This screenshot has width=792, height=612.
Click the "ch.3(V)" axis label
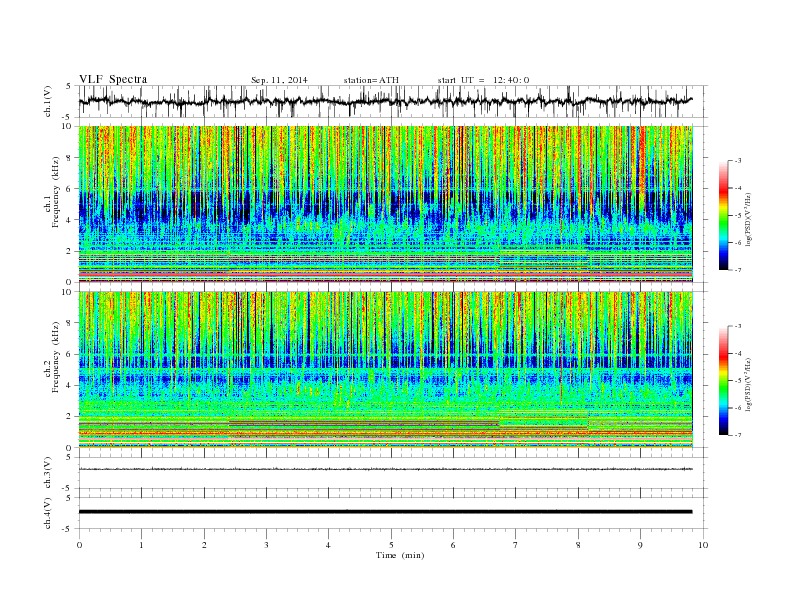[x=48, y=473]
